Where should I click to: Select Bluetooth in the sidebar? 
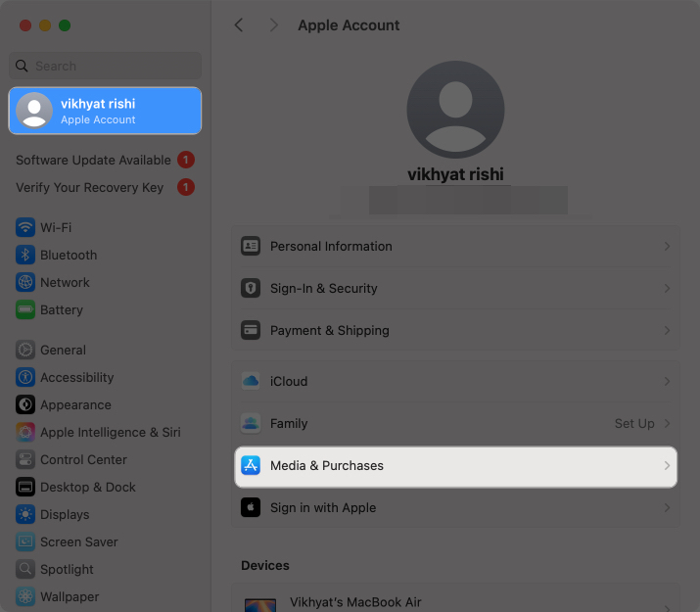[x=105, y=255]
